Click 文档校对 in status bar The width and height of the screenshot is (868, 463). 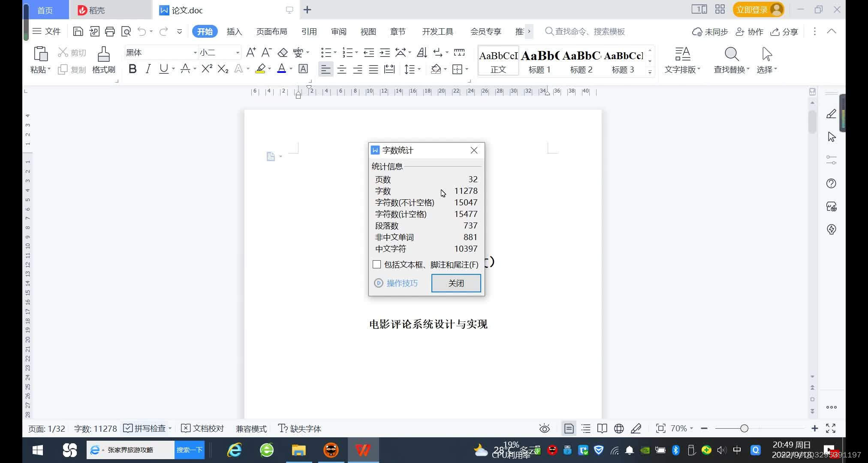coord(202,428)
